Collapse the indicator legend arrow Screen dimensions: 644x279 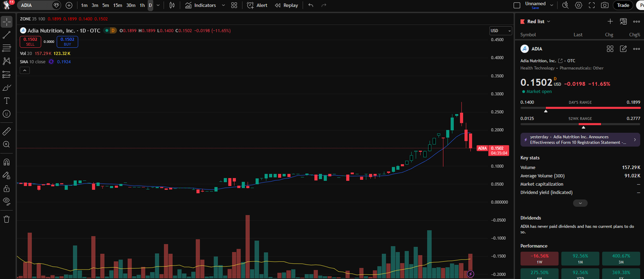pos(24,70)
